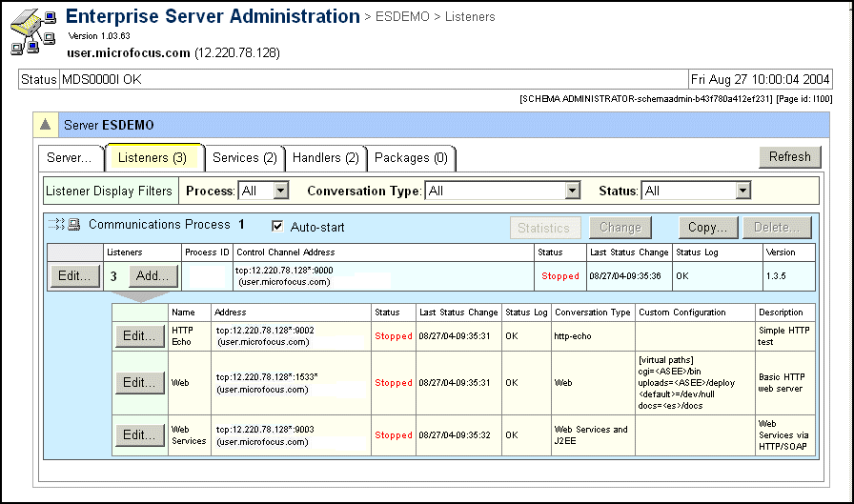Open the Conversation Type filter dropdown
Screen dimensions: 854x504
pos(502,191)
